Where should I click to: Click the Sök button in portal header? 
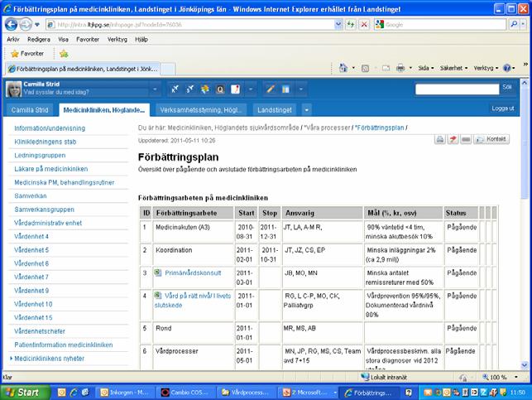(x=507, y=87)
